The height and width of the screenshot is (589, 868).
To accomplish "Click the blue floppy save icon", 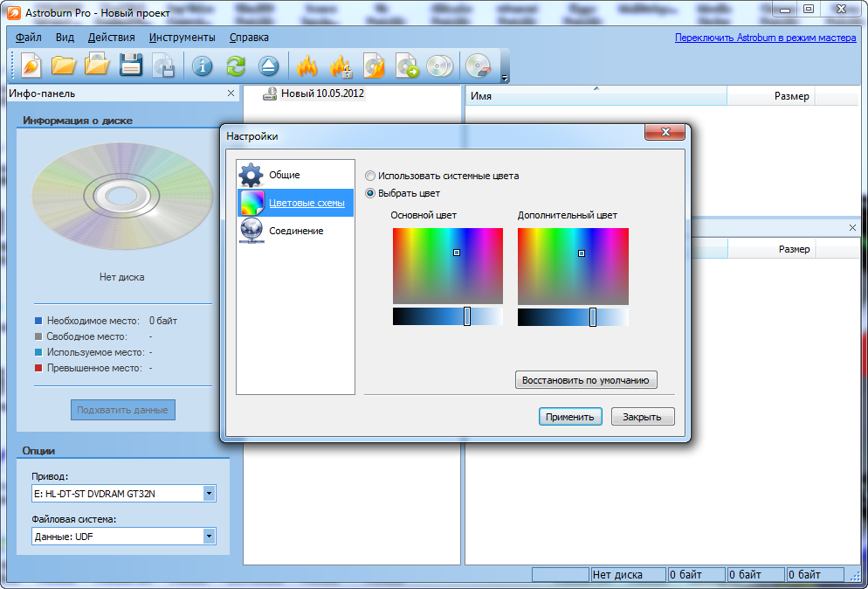I will [131, 66].
